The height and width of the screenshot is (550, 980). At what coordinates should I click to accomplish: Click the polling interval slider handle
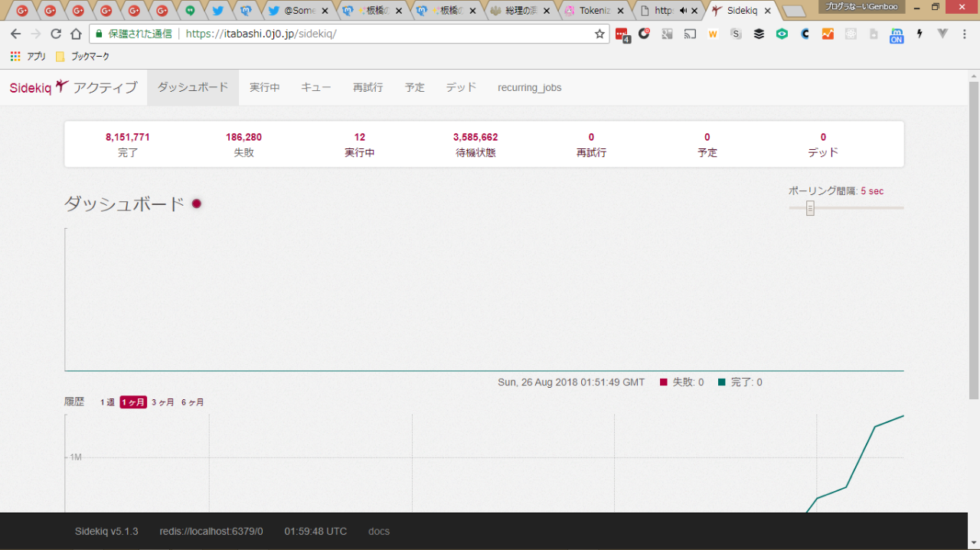810,208
